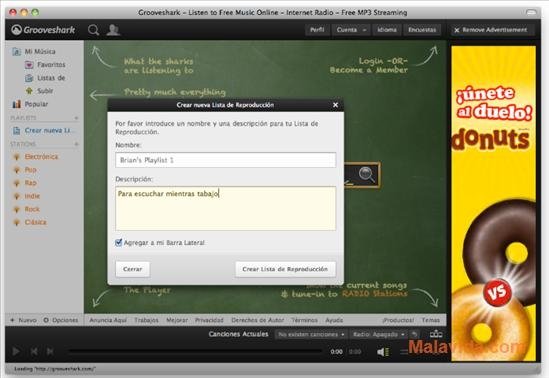Open the user profile silhouette icon

(x=113, y=30)
